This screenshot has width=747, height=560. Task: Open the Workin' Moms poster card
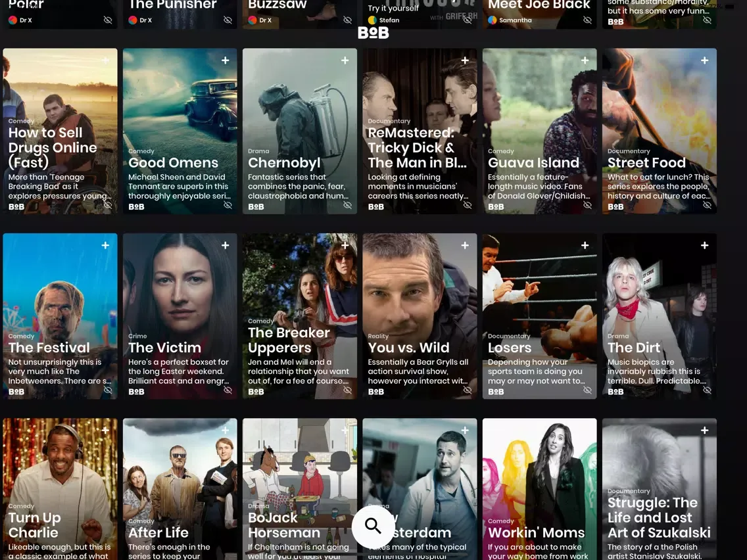pos(539,489)
